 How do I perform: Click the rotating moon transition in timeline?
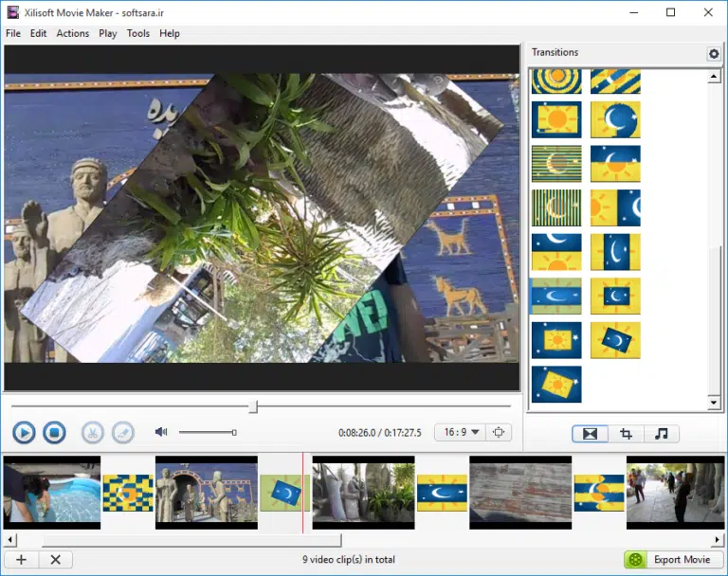tap(284, 493)
